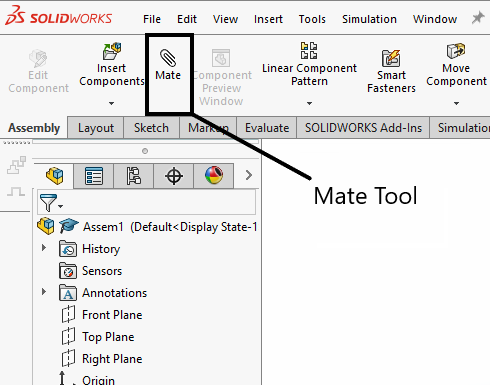Expand Insert Components dropdown arrow

[x=111, y=103]
